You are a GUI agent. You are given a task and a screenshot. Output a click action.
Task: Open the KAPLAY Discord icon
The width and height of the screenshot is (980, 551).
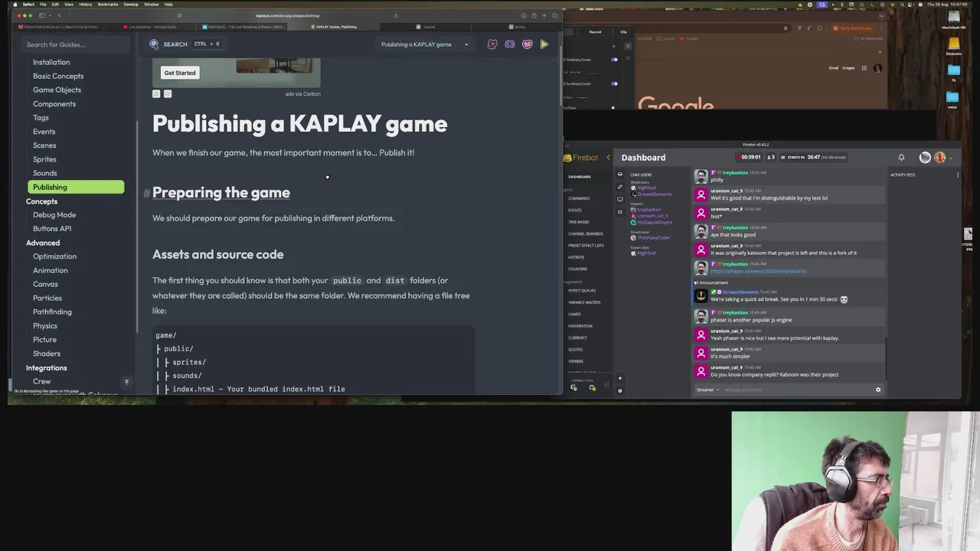(510, 44)
